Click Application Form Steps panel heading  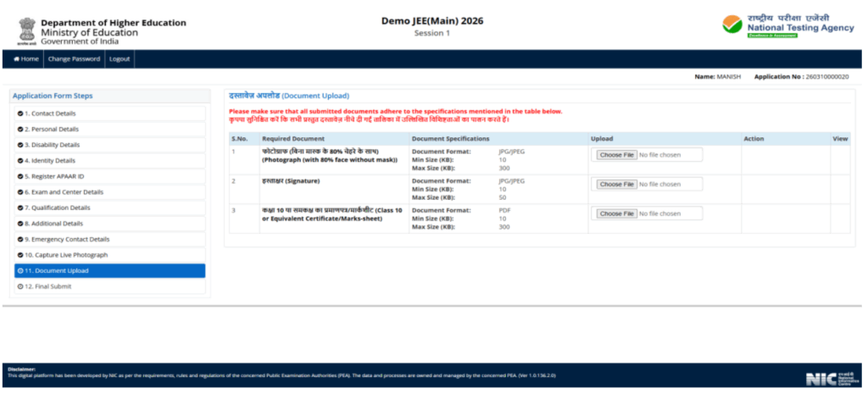pos(53,96)
